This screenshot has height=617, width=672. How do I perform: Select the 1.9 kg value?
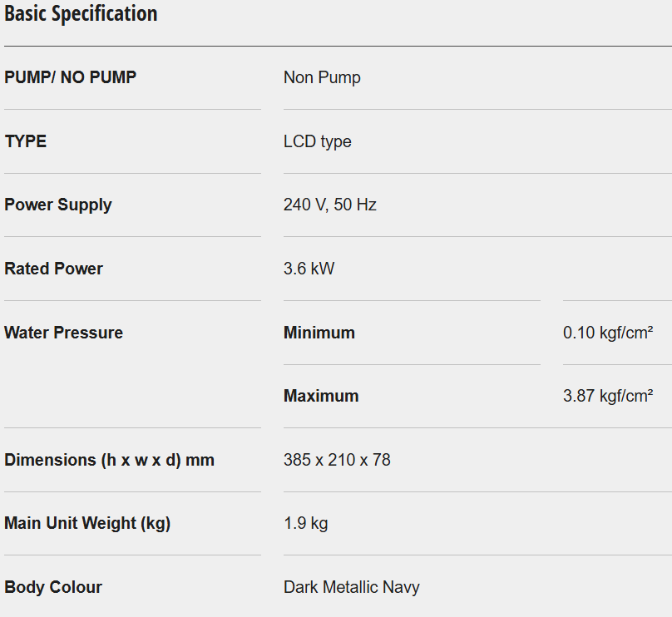coord(305,523)
